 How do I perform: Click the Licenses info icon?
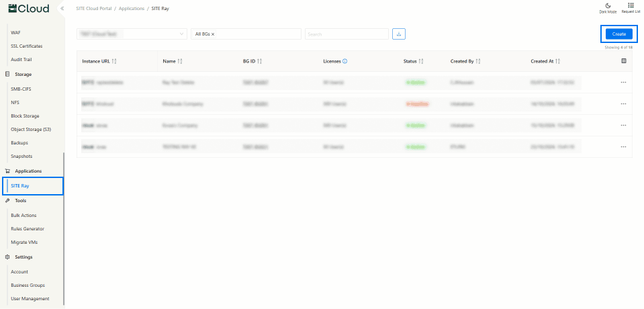coord(344,61)
